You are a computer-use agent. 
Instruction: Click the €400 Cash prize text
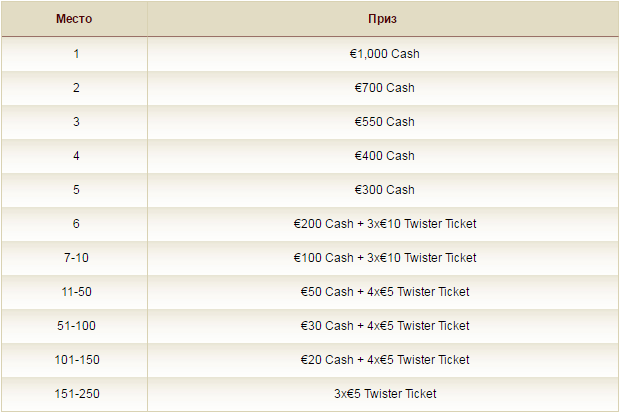(384, 156)
